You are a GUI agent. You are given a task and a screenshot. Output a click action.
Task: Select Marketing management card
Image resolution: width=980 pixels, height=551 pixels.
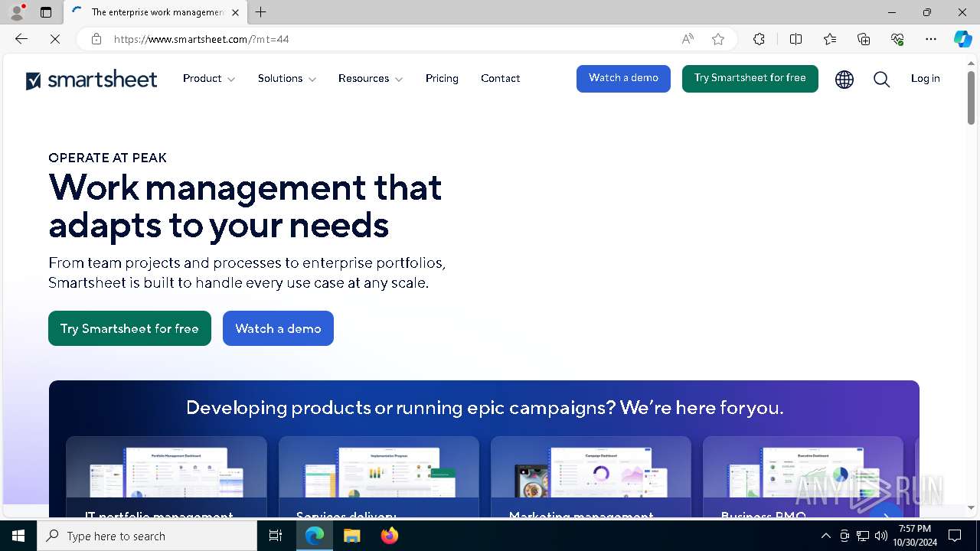pyautogui.click(x=591, y=478)
